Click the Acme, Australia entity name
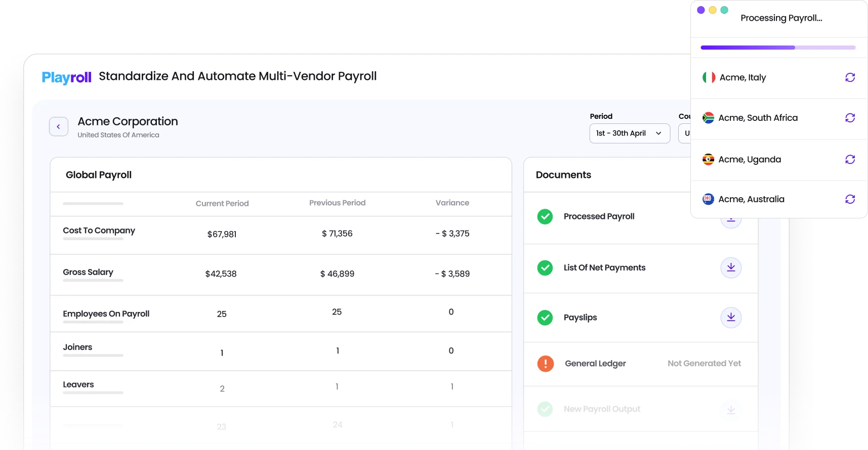The image size is (868, 450). coord(751,199)
